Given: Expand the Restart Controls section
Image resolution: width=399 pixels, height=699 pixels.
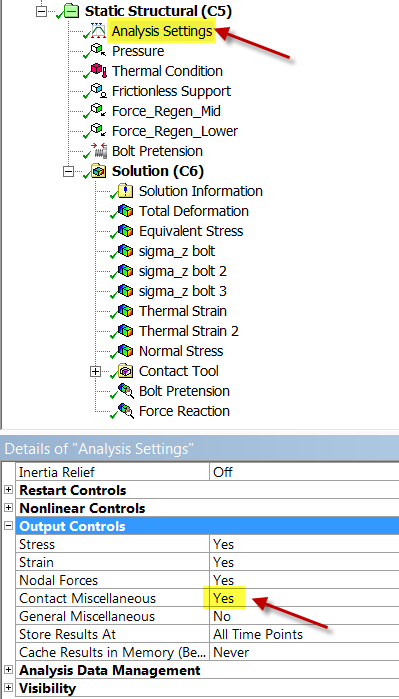Looking at the screenshot, I should [x=8, y=490].
